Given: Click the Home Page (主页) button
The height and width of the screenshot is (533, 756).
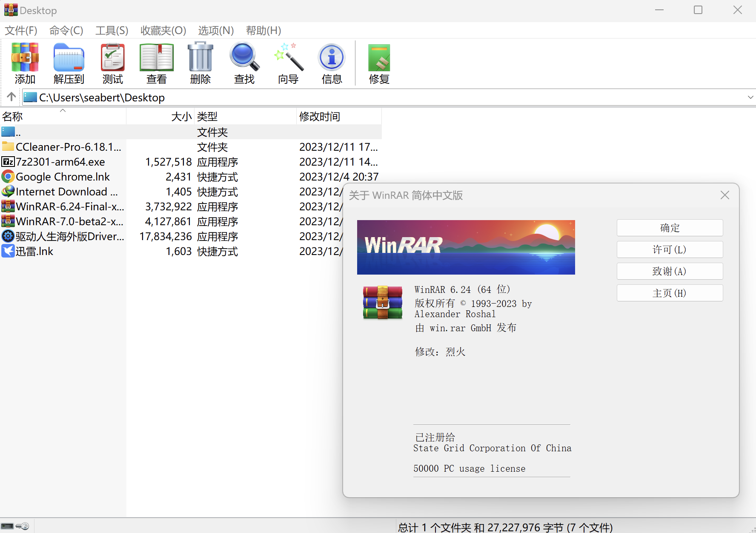Looking at the screenshot, I should 669,293.
